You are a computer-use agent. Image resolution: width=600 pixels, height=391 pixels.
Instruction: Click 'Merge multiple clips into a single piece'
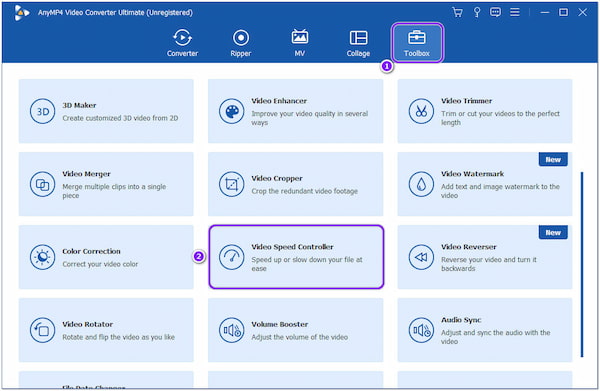tap(114, 191)
